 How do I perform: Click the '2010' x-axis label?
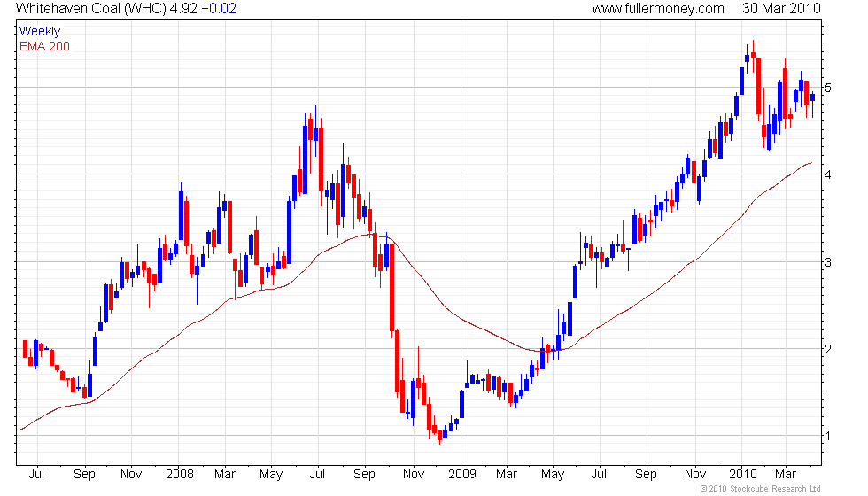pyautogui.click(x=743, y=475)
